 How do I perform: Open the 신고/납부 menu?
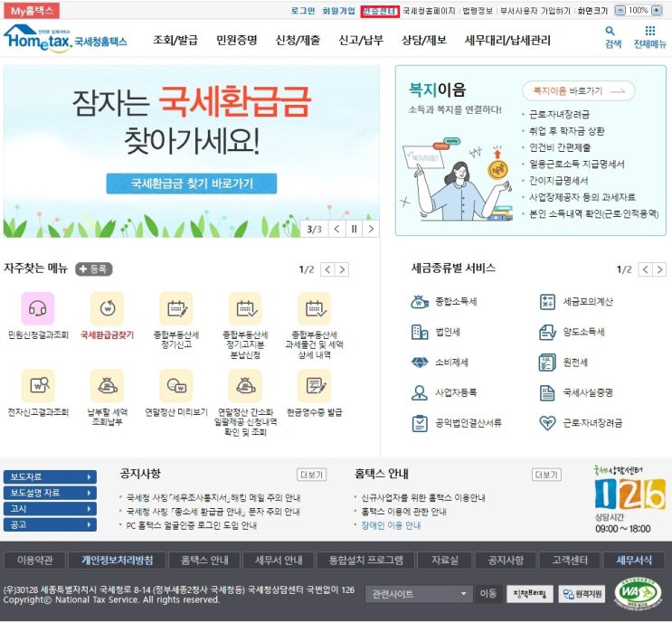(x=361, y=41)
